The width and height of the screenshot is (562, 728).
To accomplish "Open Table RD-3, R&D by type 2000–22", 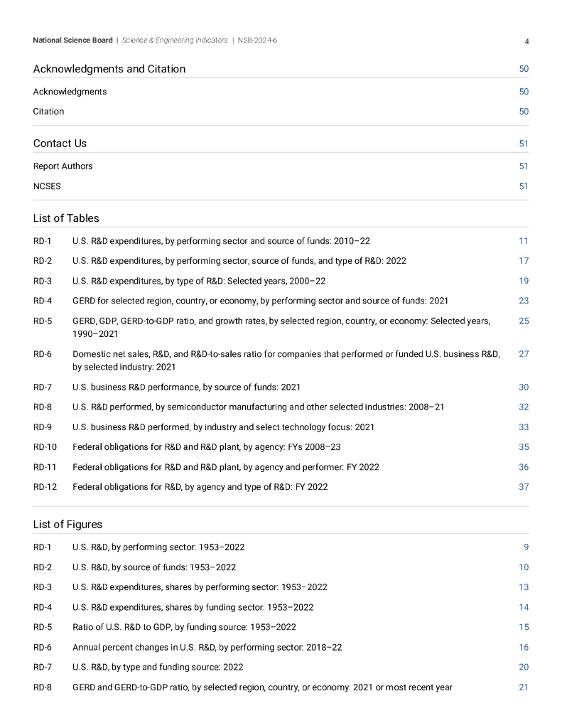I will (x=199, y=281).
